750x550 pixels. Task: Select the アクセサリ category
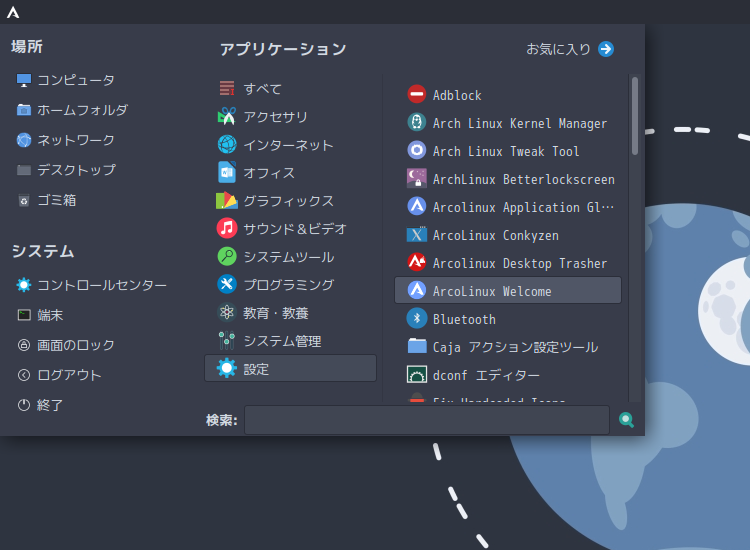(x=291, y=117)
